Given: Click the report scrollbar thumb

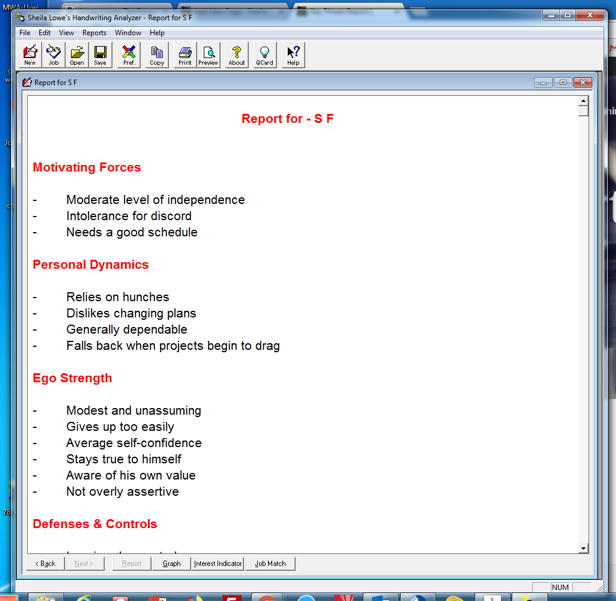Looking at the screenshot, I should [583, 111].
